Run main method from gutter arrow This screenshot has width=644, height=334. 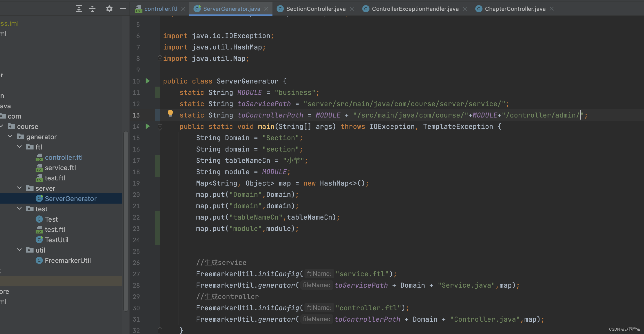(x=148, y=127)
